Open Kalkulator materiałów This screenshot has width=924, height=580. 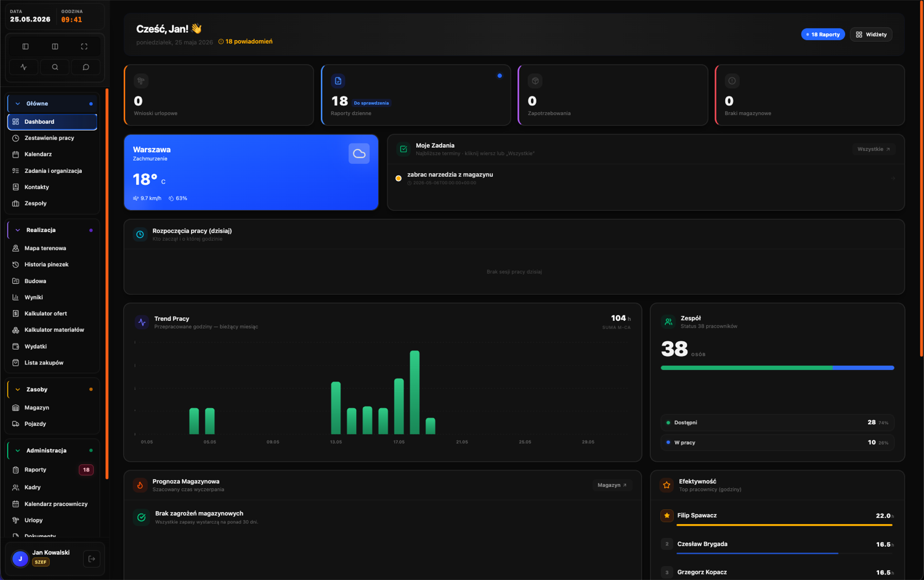pos(52,330)
